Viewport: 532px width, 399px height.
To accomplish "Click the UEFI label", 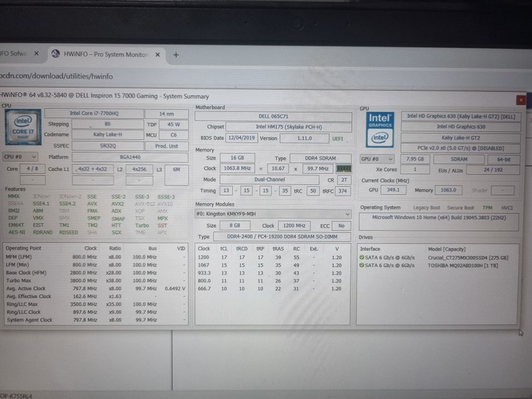I will [338, 139].
